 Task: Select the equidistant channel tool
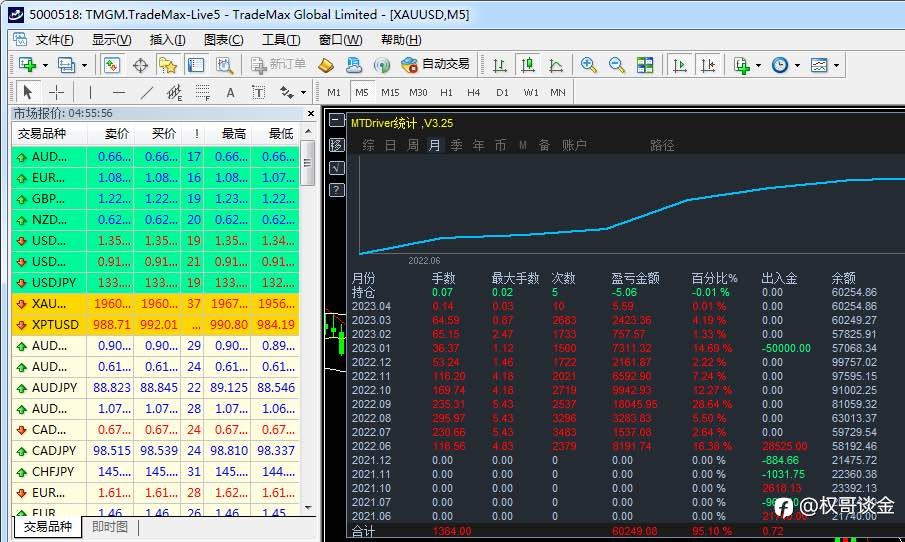[x=175, y=92]
